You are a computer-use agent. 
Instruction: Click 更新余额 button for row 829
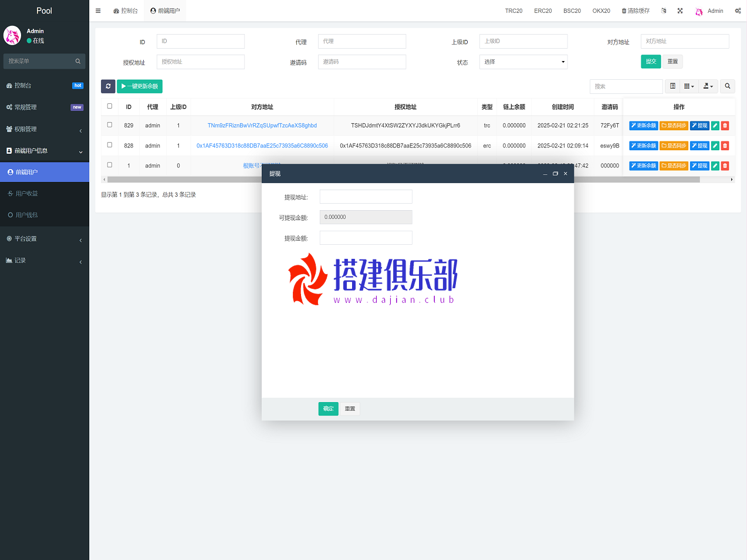[644, 126]
